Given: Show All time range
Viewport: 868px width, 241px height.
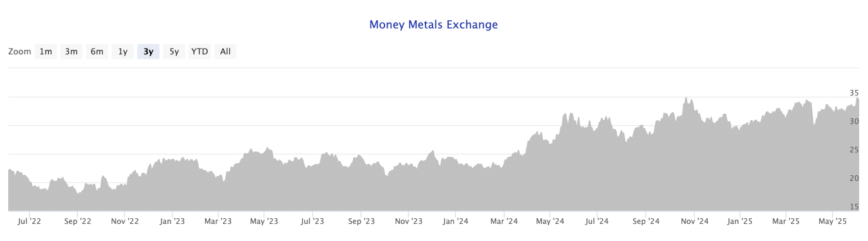Looking at the screenshot, I should click(x=225, y=52).
